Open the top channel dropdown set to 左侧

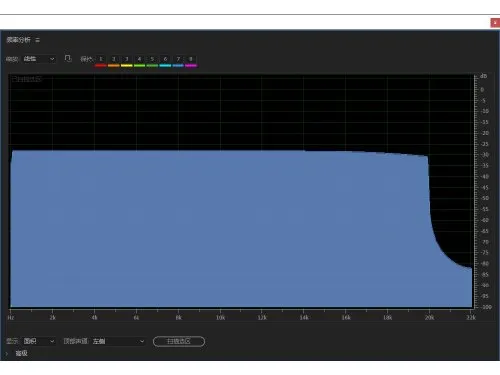pos(118,341)
